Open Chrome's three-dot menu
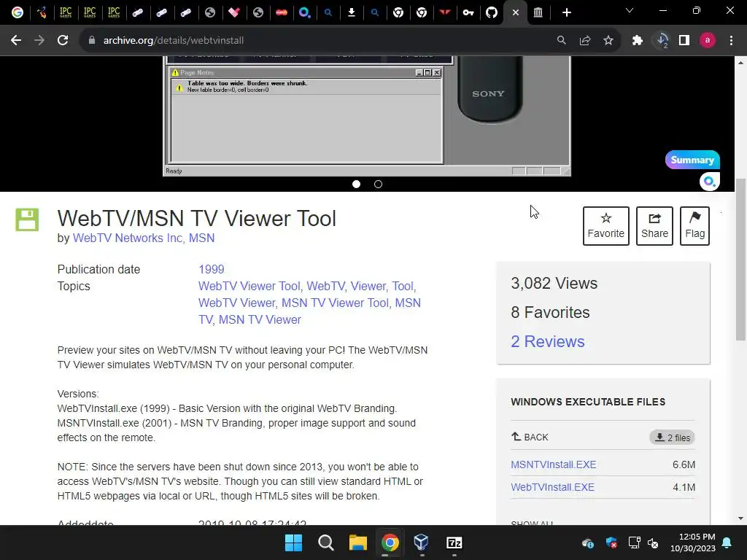Viewport: 747px width, 560px height. (x=731, y=41)
